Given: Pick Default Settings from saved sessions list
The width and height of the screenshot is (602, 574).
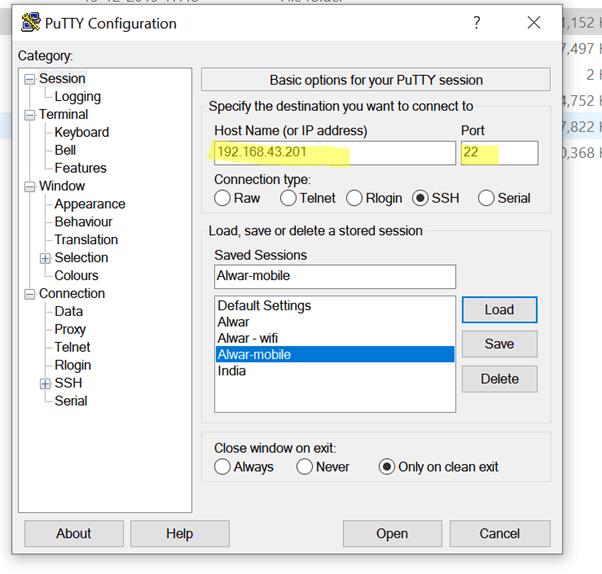Looking at the screenshot, I should 264,306.
